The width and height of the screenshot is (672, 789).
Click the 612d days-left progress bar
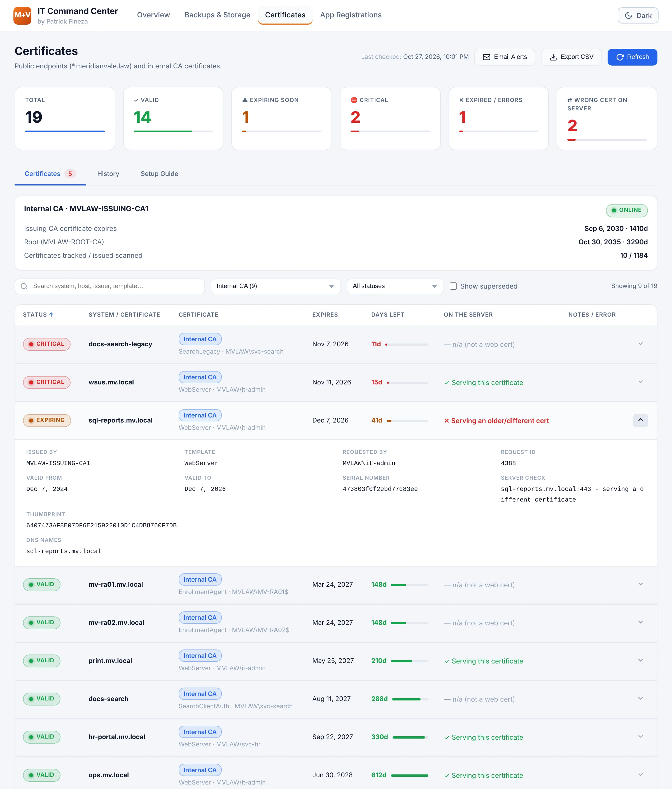(x=409, y=775)
